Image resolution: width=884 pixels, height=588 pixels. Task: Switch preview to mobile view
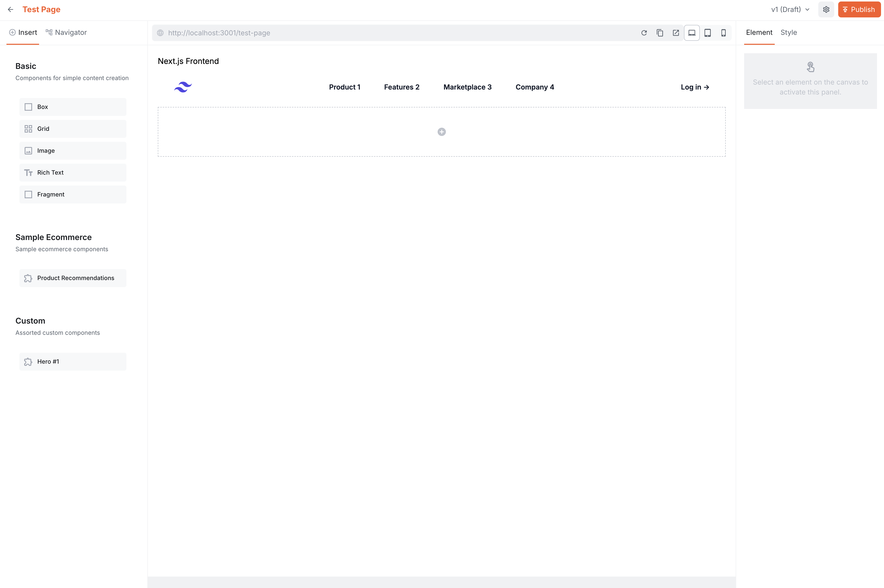pos(723,33)
